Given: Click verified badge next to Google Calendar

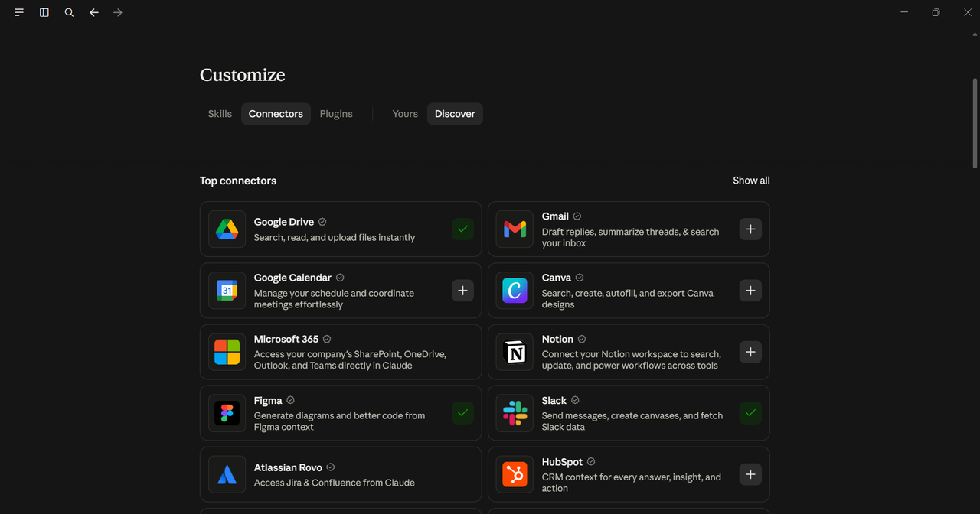Looking at the screenshot, I should coord(340,278).
